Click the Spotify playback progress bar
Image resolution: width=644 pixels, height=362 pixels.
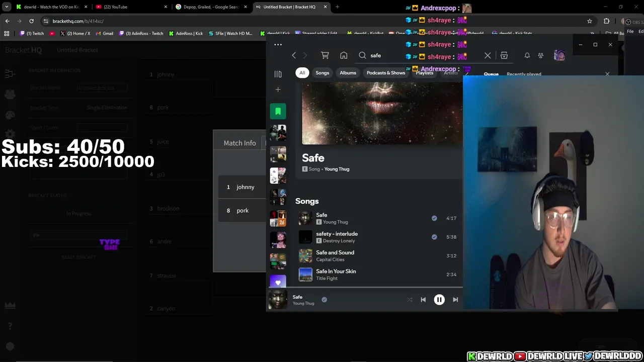click(365, 288)
